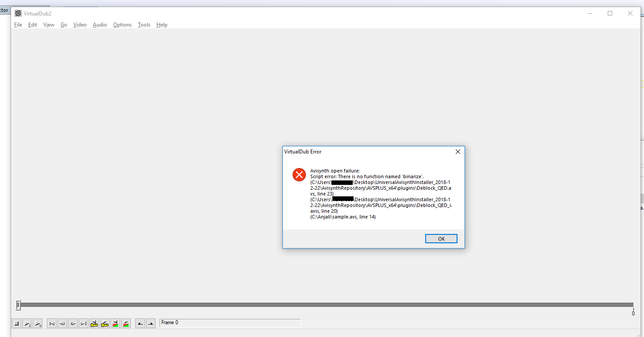The height and width of the screenshot is (337, 644).
Task: Click the Mark In selection start button
Action: coord(140,323)
